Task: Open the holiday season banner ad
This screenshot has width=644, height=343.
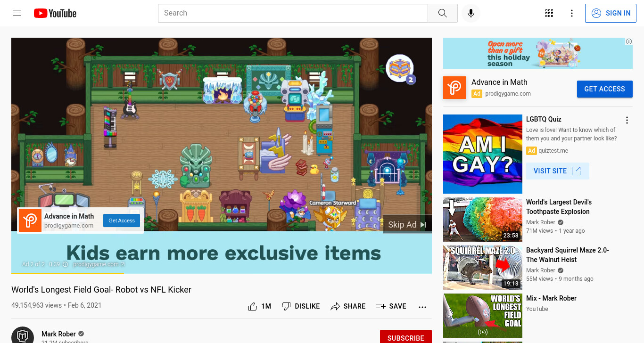Action: point(538,53)
